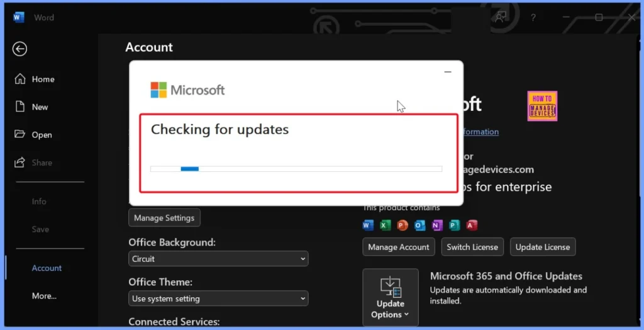Click Switch License button
This screenshot has height=330, width=644.
pos(472,247)
